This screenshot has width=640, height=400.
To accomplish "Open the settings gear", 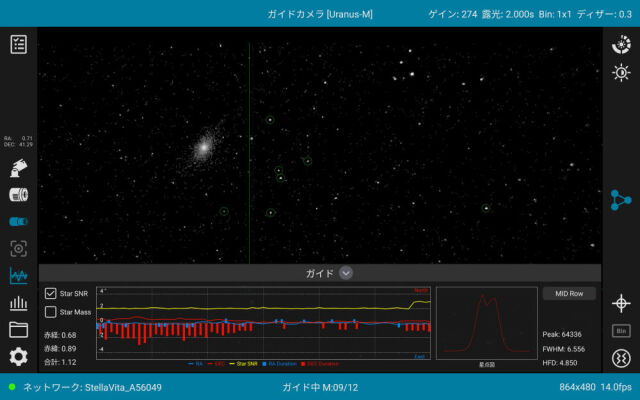I will pos(18,356).
